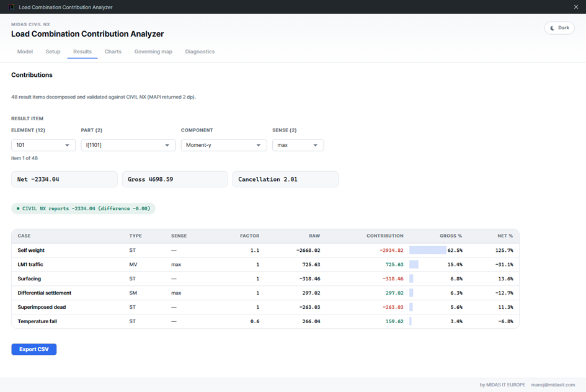Image resolution: width=586 pixels, height=392 pixels.
Task: Toggle Dark mode with moon button
Action: tap(559, 28)
